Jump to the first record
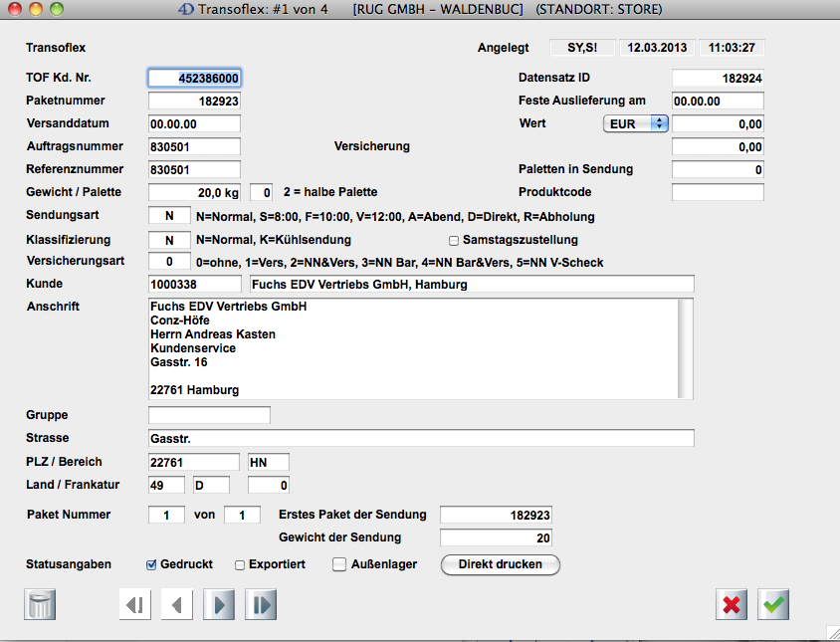840x642 pixels. (x=134, y=604)
